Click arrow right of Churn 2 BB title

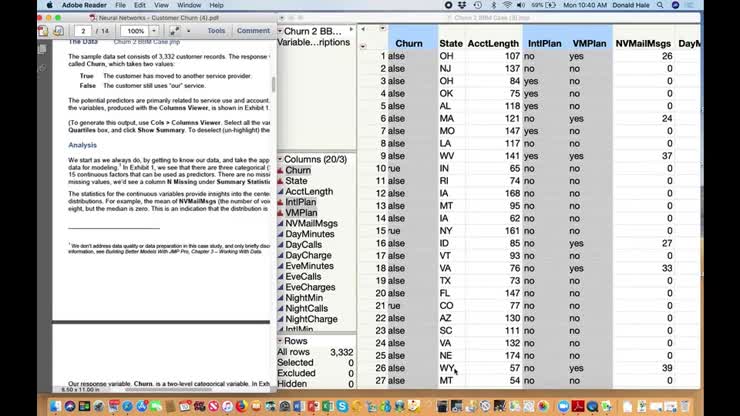[351, 30]
